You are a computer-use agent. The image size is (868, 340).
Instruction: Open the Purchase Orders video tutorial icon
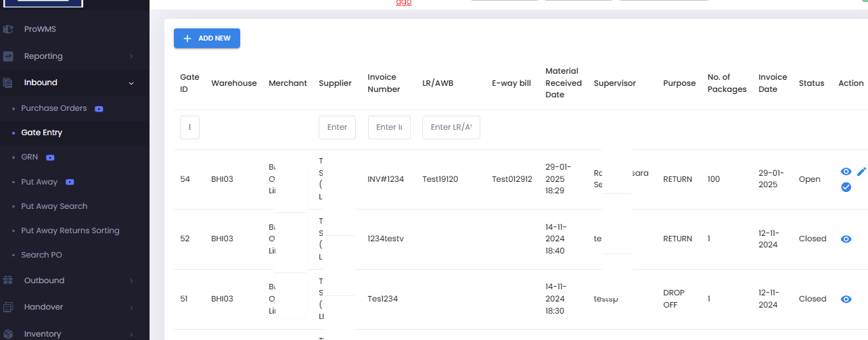(x=99, y=108)
